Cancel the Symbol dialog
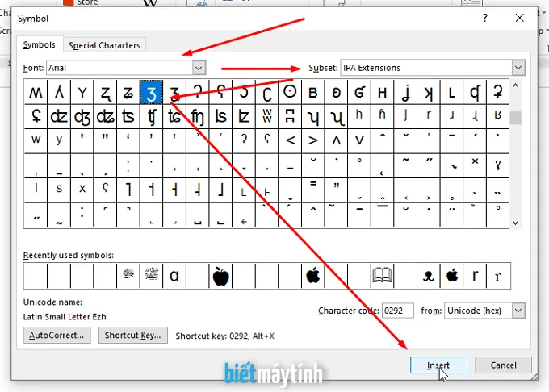The image size is (549, 392). [503, 365]
